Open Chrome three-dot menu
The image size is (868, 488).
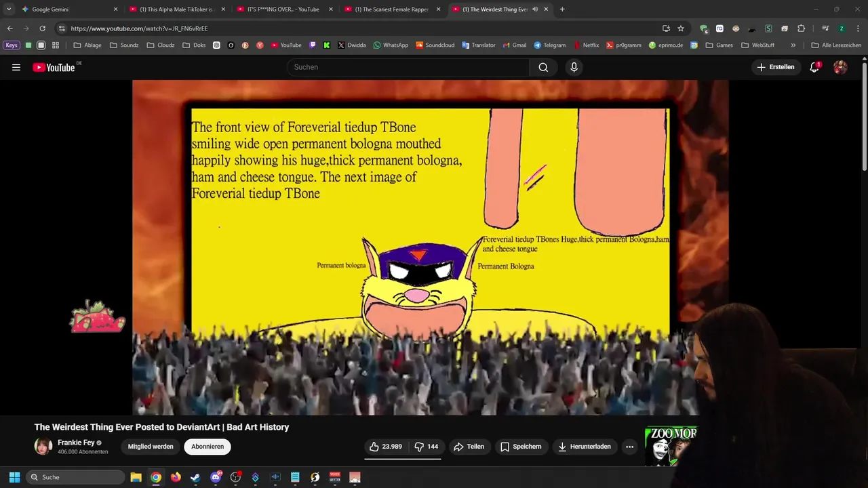(858, 28)
